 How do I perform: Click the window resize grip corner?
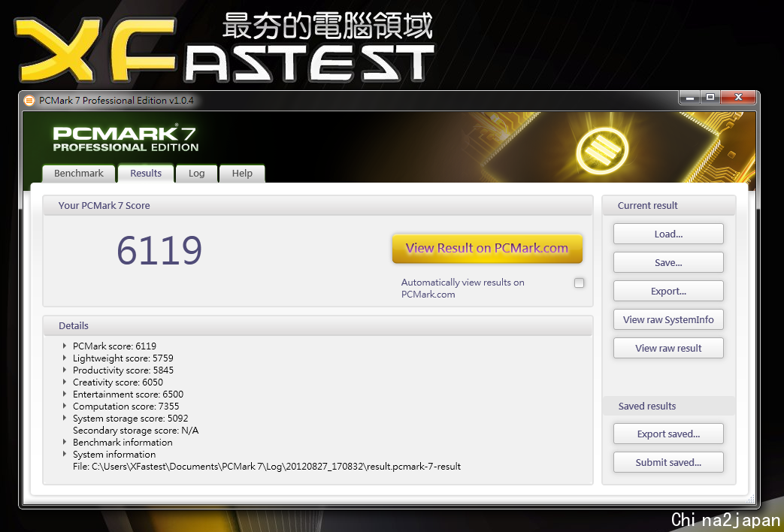[x=751, y=498]
